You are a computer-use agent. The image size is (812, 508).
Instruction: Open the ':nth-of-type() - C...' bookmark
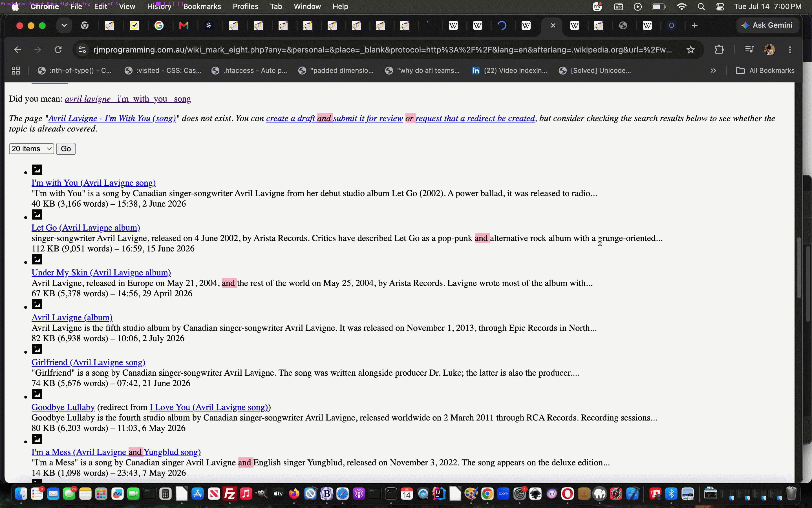click(x=74, y=71)
